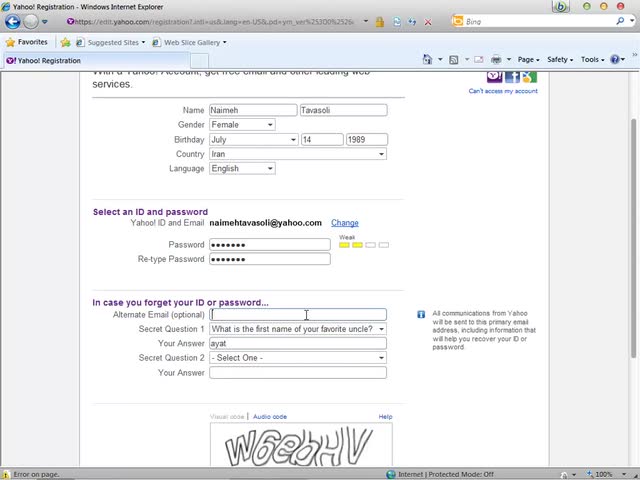Screen dimensions: 640x480
Task: Click the Bing search magnifier icon
Action: [620, 21]
